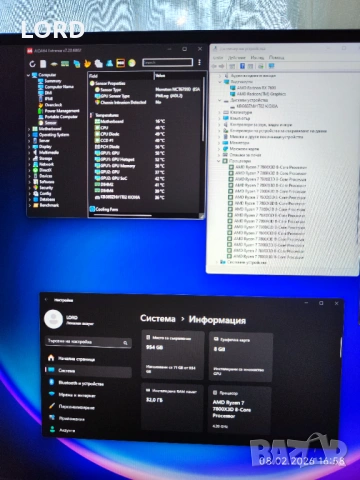The height and width of the screenshot is (480, 360).
Task: Click the Settings search field
Action: (x=88, y=342)
